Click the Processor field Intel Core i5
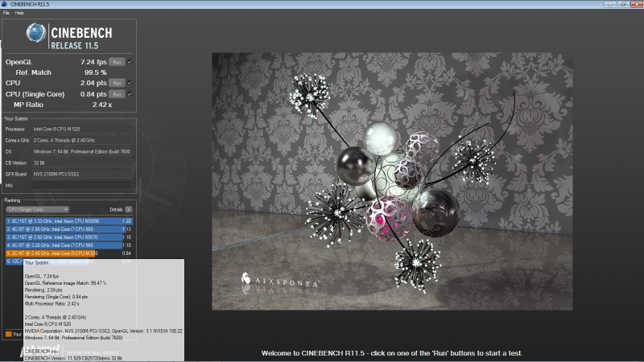The height and width of the screenshot is (362, 644). [x=82, y=130]
